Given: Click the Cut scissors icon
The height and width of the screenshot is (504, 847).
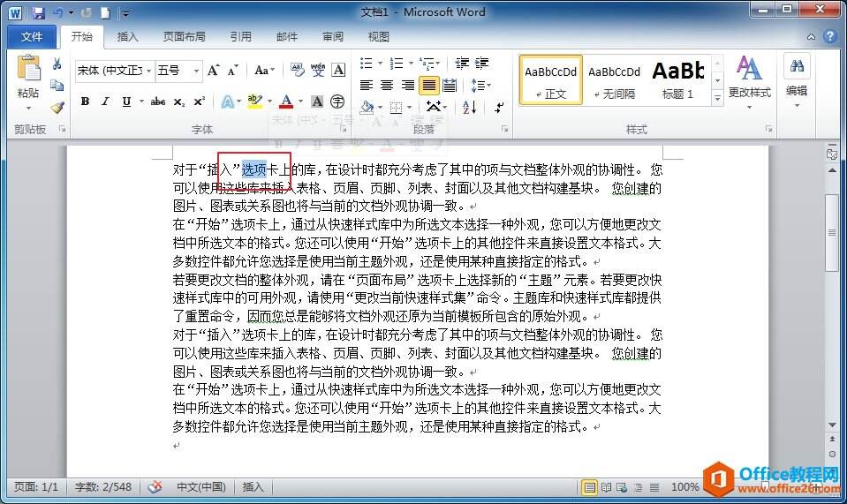Looking at the screenshot, I should pos(57,64).
